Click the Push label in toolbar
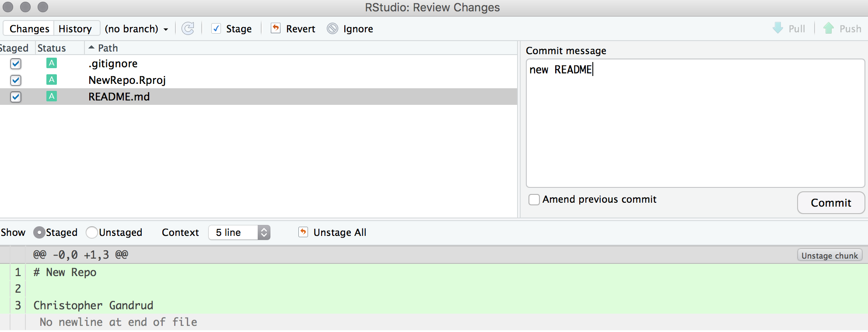The image size is (868, 332). (x=850, y=29)
